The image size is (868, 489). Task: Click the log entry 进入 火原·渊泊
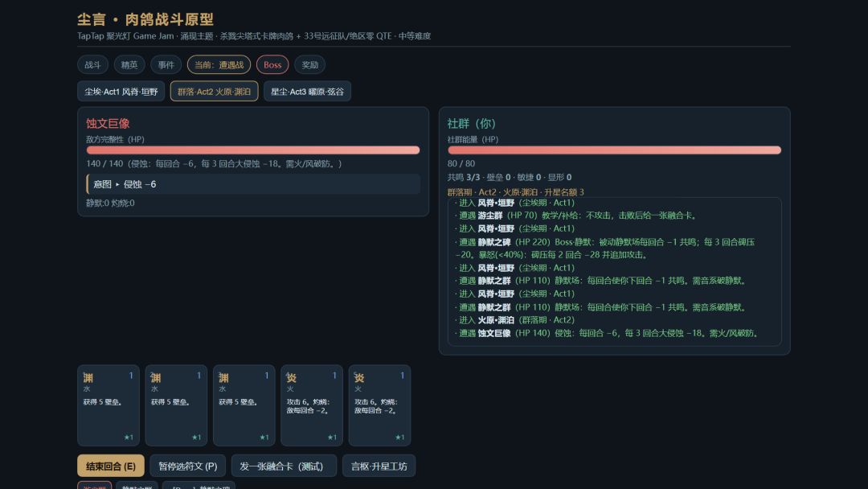click(x=515, y=320)
